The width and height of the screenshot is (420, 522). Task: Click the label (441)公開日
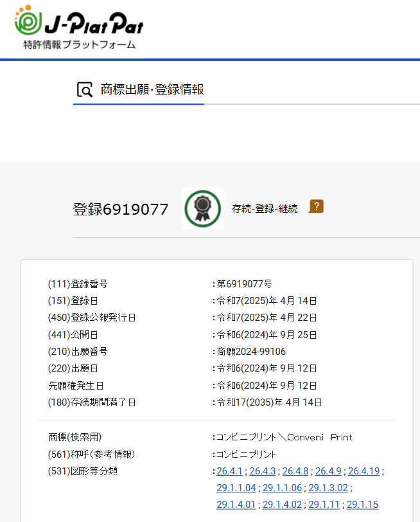click(73, 334)
